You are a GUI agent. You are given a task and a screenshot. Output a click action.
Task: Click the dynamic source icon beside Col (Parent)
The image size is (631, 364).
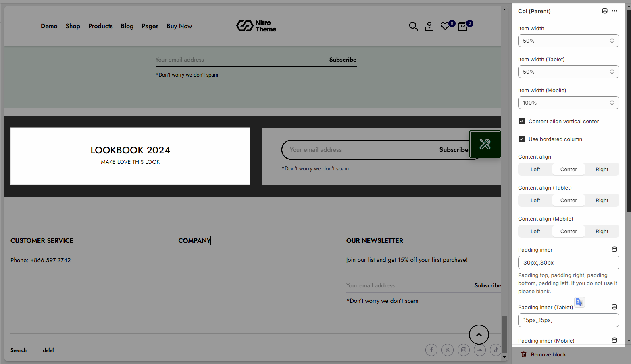pyautogui.click(x=605, y=11)
